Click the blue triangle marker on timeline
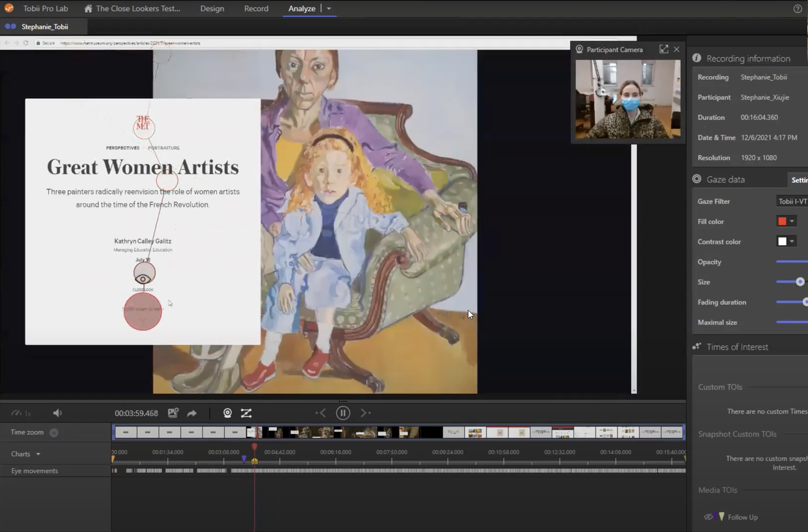Image resolution: width=808 pixels, height=532 pixels. (x=244, y=459)
